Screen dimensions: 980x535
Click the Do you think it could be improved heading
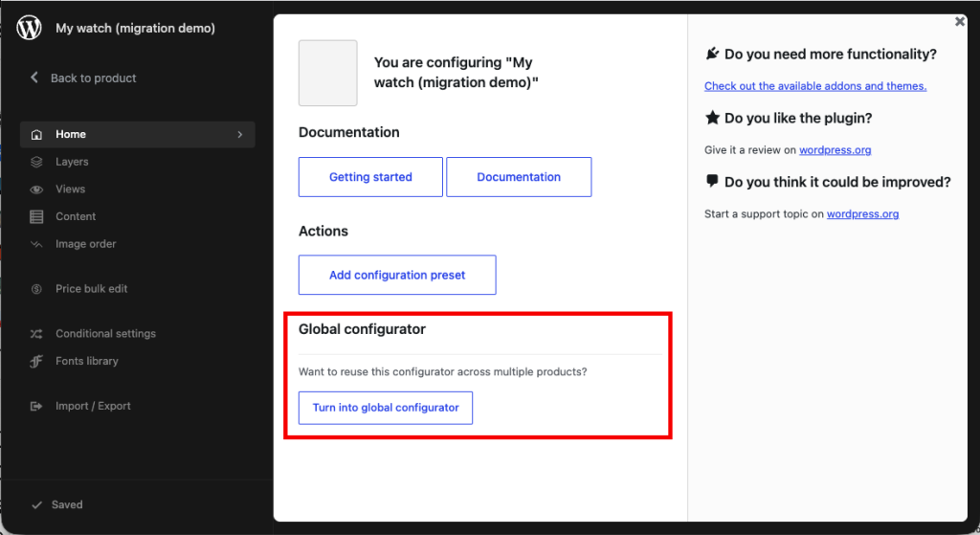(x=837, y=182)
